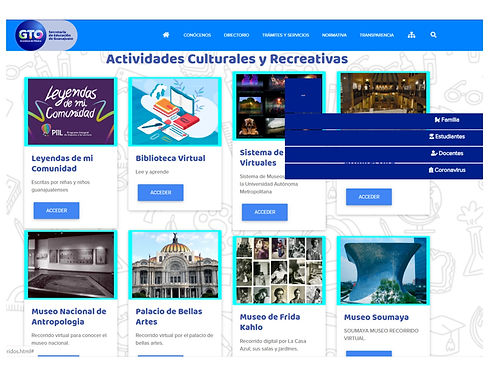Click the Docentes icon in side menu
Image resolution: width=490 pixels, height=379 pixels.
[434, 153]
